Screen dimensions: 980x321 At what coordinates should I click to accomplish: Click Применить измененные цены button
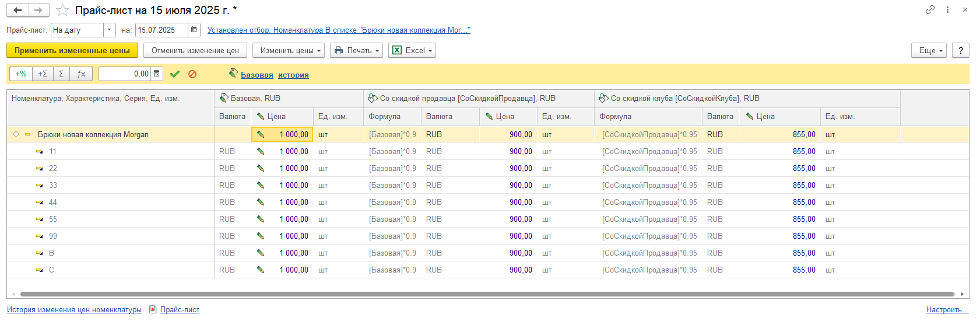coord(72,51)
